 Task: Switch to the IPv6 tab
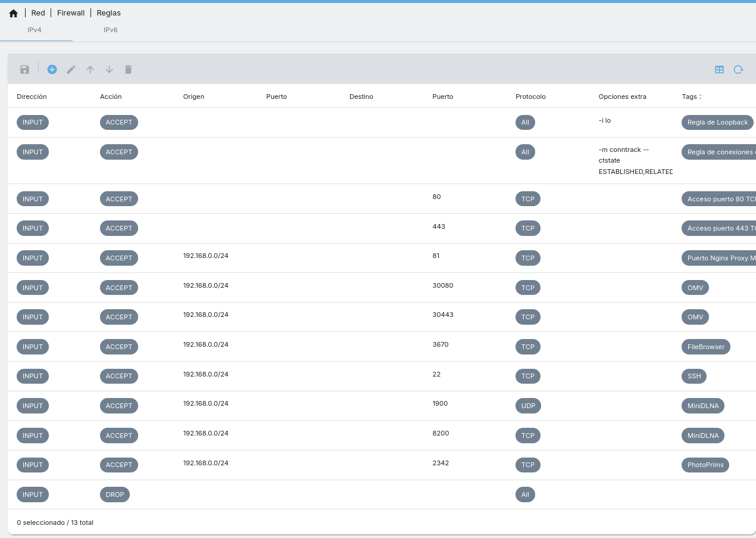point(111,30)
